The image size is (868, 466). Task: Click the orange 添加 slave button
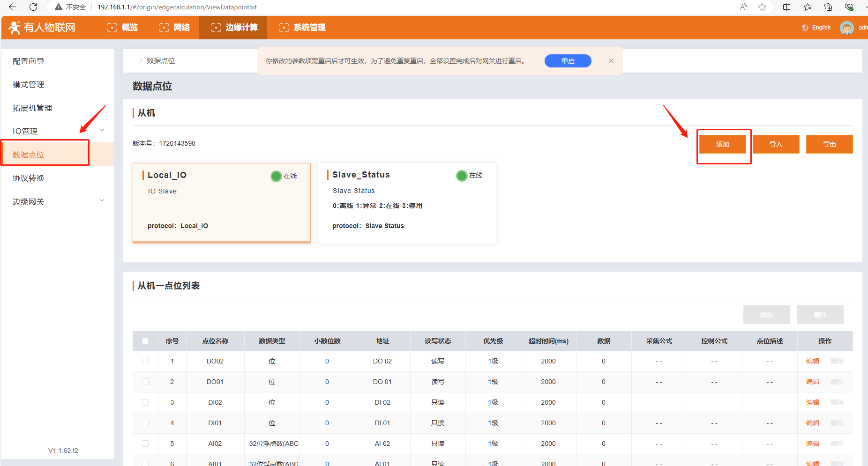pos(722,144)
